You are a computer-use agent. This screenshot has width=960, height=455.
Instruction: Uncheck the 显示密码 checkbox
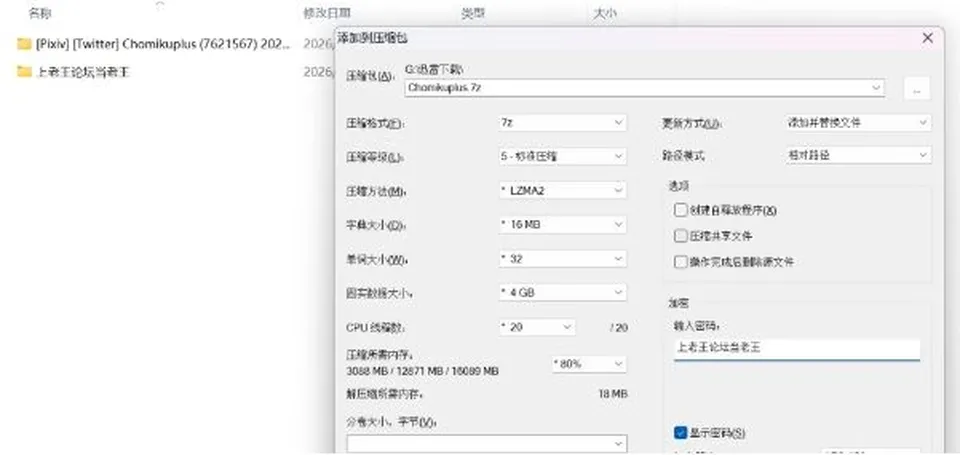click(680, 433)
